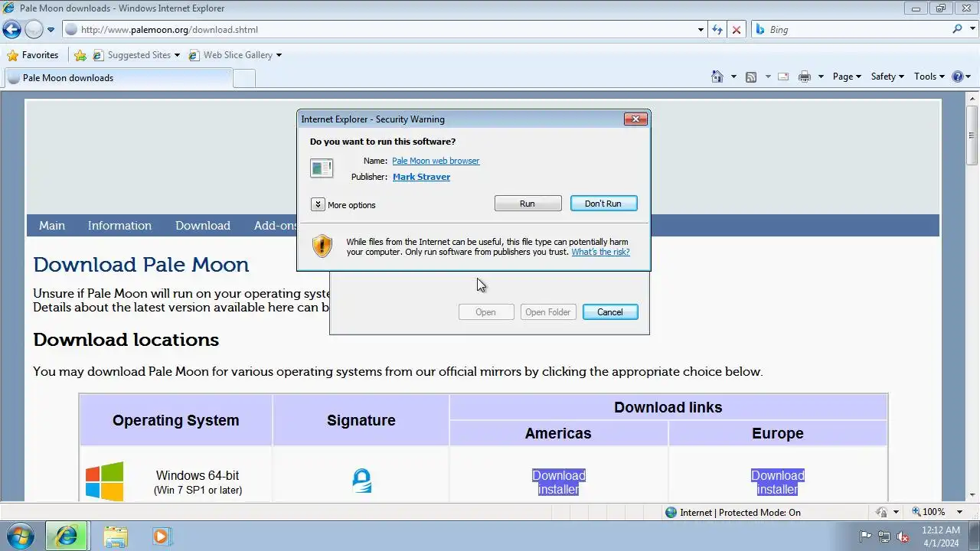
Task: Click the 100% zoom level button
Action: (927, 512)
